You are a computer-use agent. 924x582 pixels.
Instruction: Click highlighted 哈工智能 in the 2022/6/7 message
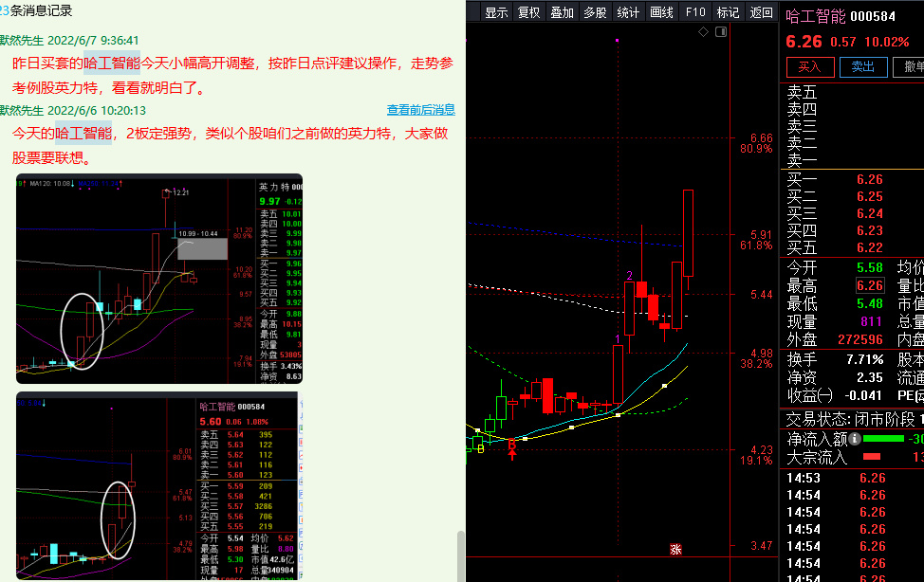click(112, 63)
